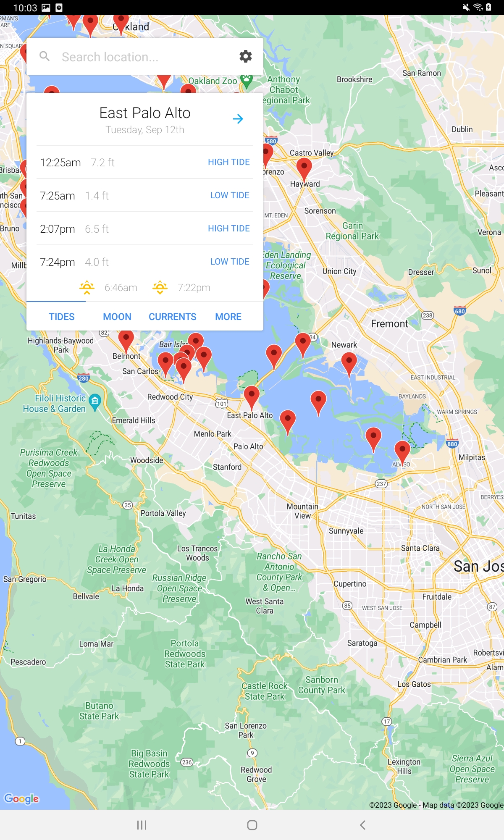Tap the Android home button
The image size is (504, 840).
tap(252, 825)
